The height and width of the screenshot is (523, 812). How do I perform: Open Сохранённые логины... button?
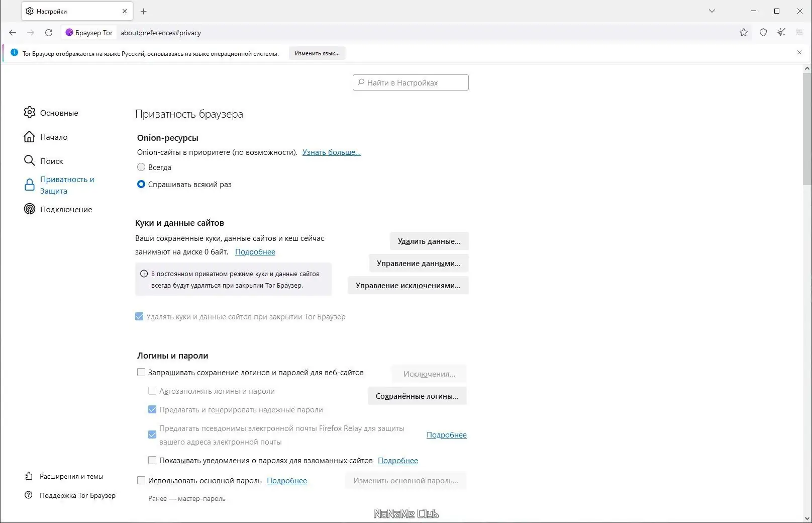point(417,396)
